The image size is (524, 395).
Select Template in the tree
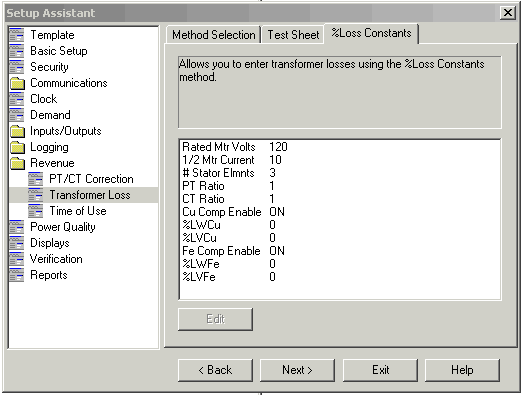pos(52,35)
